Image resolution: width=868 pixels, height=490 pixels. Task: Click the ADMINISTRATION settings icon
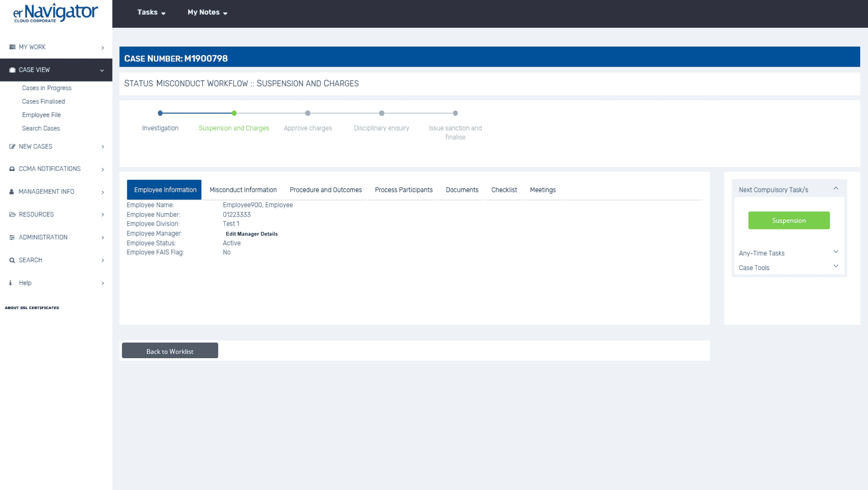[x=12, y=237]
